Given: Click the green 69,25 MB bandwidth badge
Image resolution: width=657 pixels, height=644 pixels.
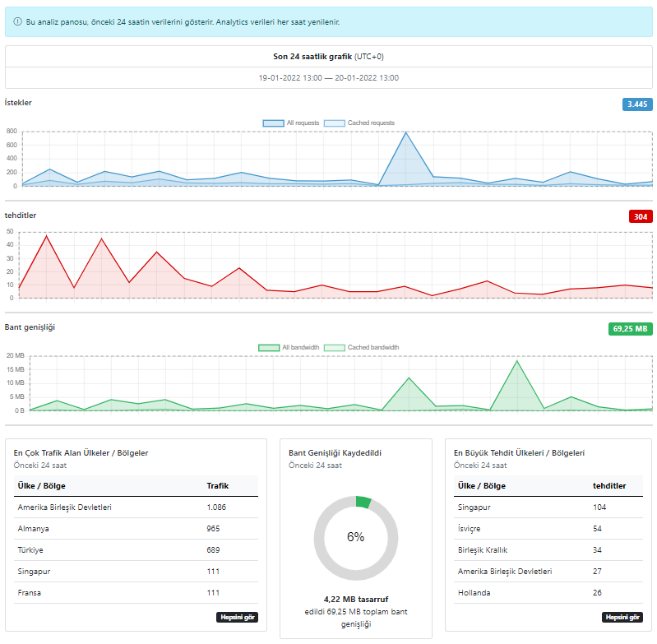Looking at the screenshot, I should 630,329.
